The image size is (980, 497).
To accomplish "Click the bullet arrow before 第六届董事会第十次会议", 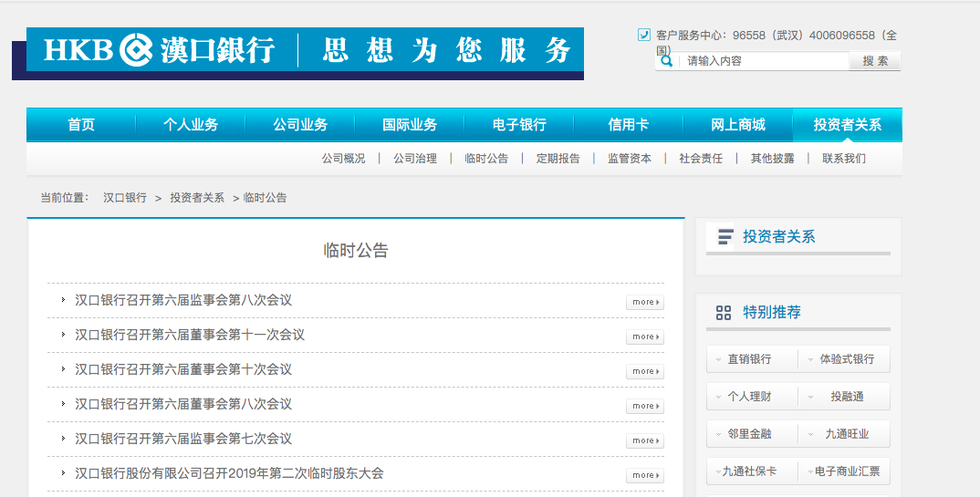I will [63, 369].
